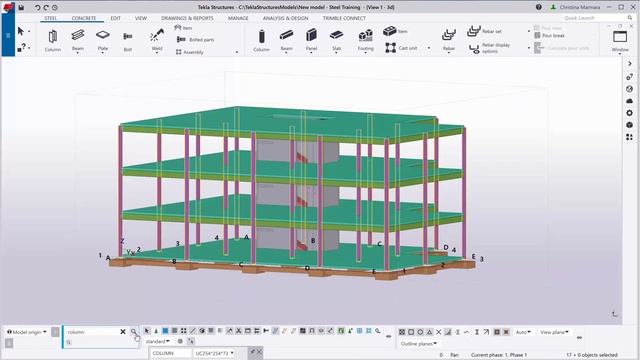
Task: Select the concrete Column tool
Action: pyautogui.click(x=261, y=40)
